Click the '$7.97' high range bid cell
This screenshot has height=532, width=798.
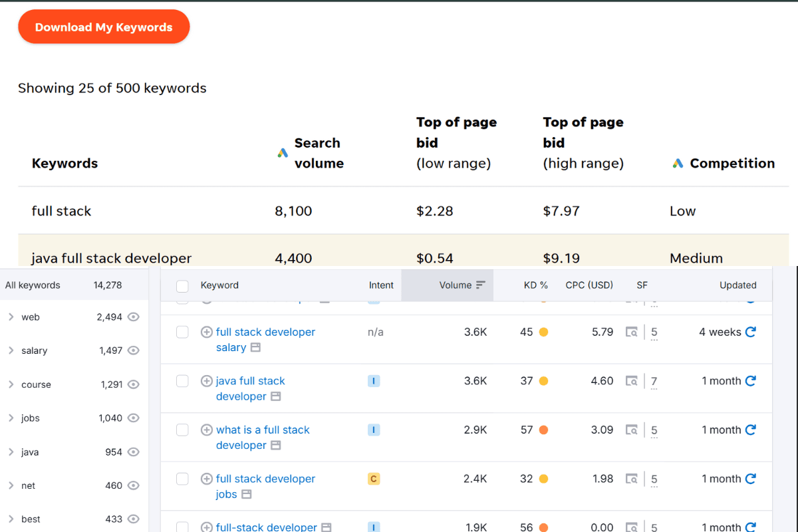pos(561,211)
